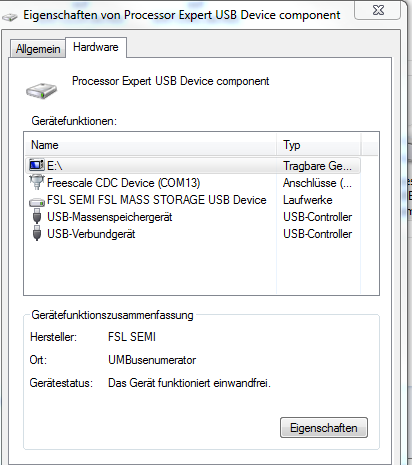The width and height of the screenshot is (412, 465).
Task: Click the USB plug icon for USB-Massenspeichergerät
Action: click(37, 217)
